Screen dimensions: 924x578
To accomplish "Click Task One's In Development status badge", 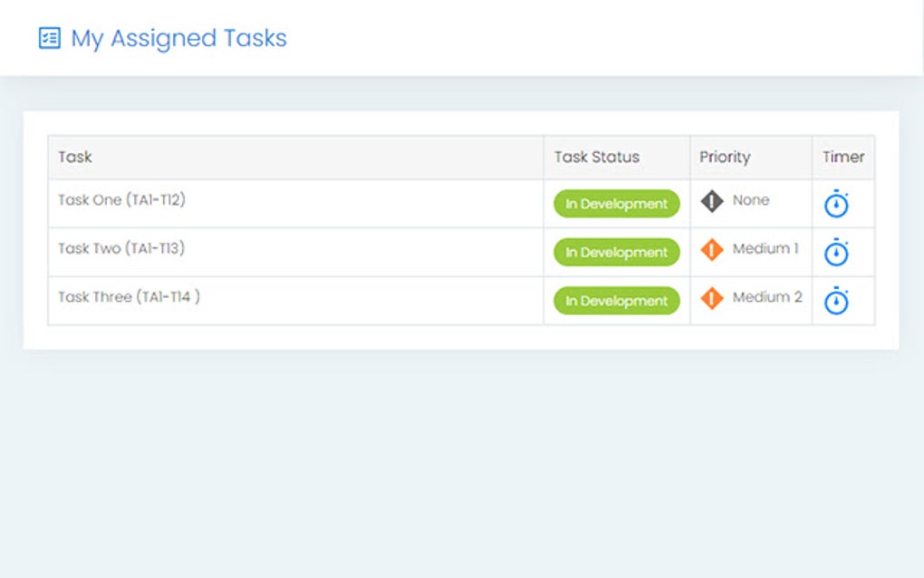I will (x=616, y=204).
